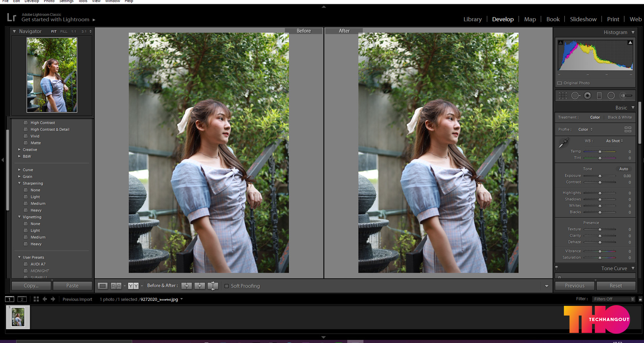Enable the Soft Proofing checkbox
Screen dimensions: 644x343
227,286
